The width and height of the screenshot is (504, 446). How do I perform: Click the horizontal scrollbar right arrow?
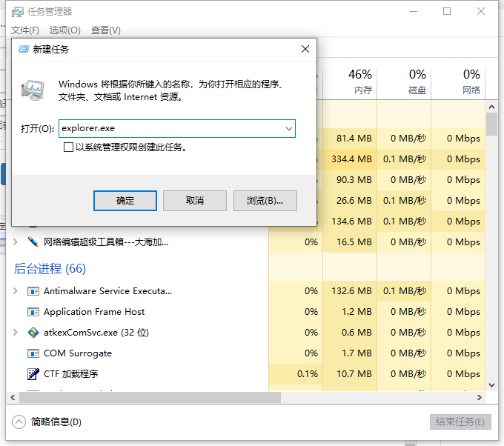point(480,398)
